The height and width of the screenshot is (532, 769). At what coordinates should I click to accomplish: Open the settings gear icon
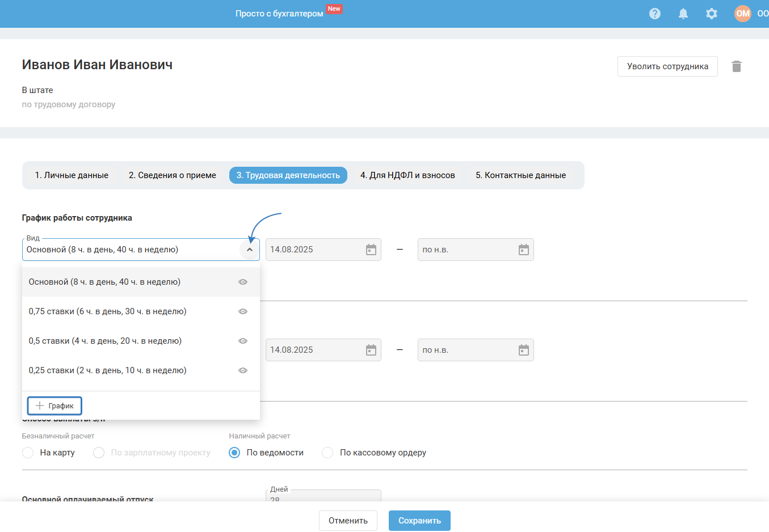pos(712,14)
